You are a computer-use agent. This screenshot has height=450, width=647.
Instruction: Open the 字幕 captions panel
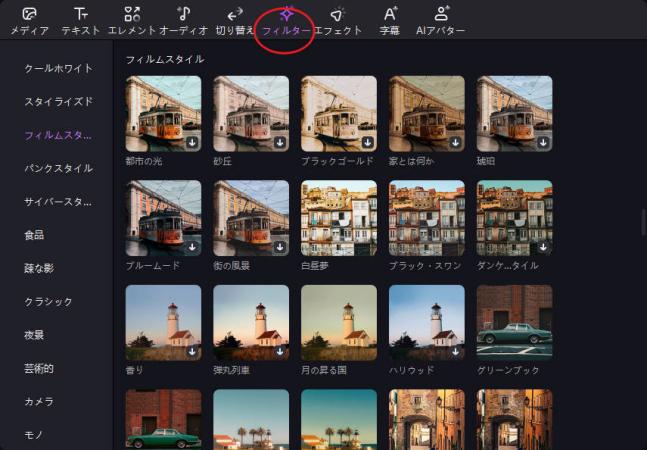(390, 21)
